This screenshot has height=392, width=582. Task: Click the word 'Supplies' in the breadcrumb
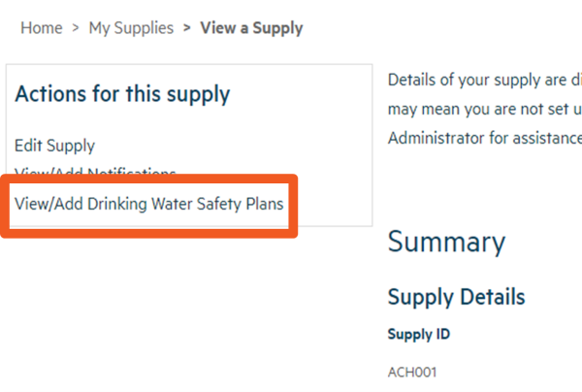coord(145,28)
